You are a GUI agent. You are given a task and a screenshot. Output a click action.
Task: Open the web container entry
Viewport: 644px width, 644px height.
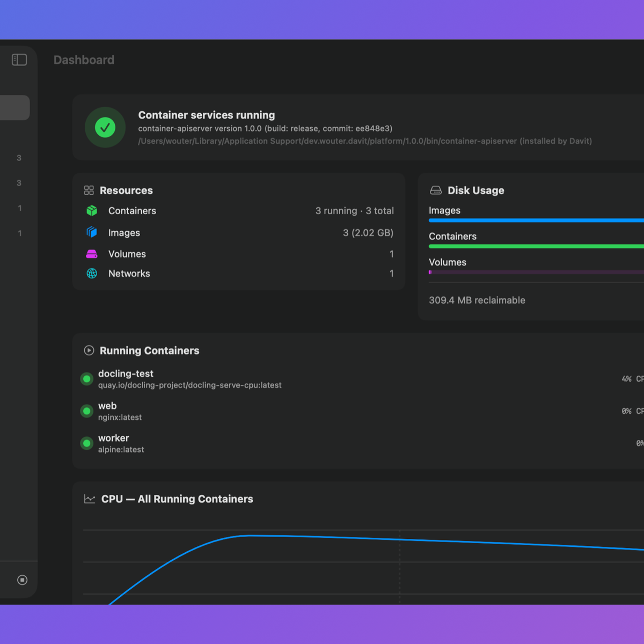pyautogui.click(x=362, y=411)
